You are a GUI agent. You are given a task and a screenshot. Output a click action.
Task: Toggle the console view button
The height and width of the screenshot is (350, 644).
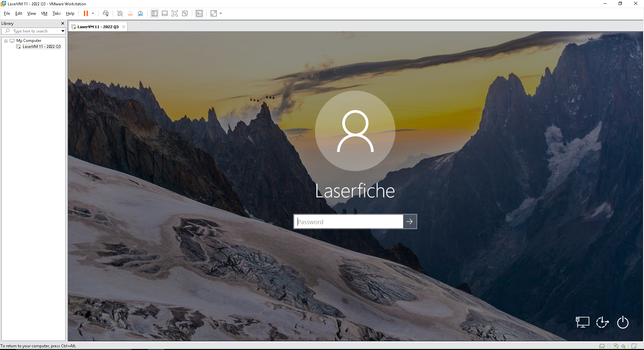(199, 13)
